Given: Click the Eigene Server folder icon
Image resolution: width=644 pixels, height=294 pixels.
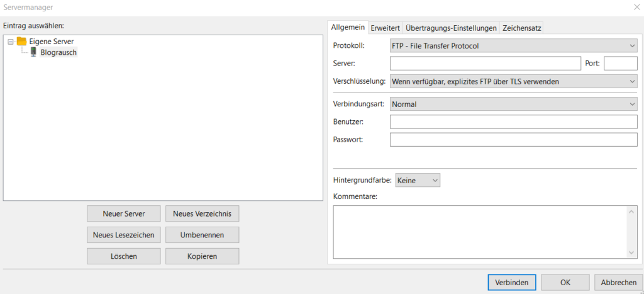Looking at the screenshot, I should pos(22,41).
